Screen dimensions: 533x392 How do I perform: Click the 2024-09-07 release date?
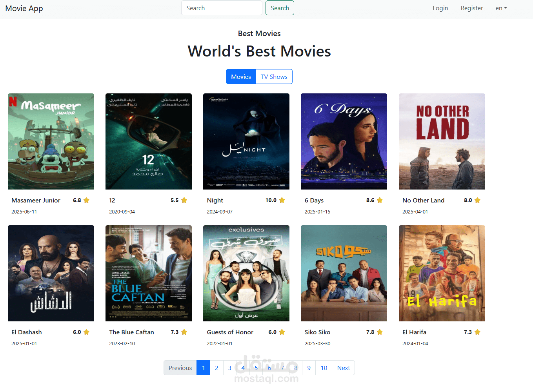[x=220, y=211]
